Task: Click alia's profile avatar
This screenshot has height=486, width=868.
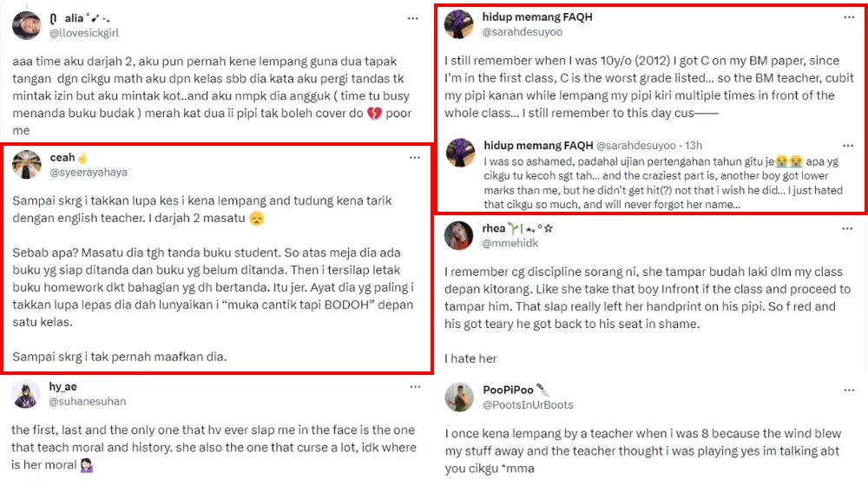Action: click(26, 25)
